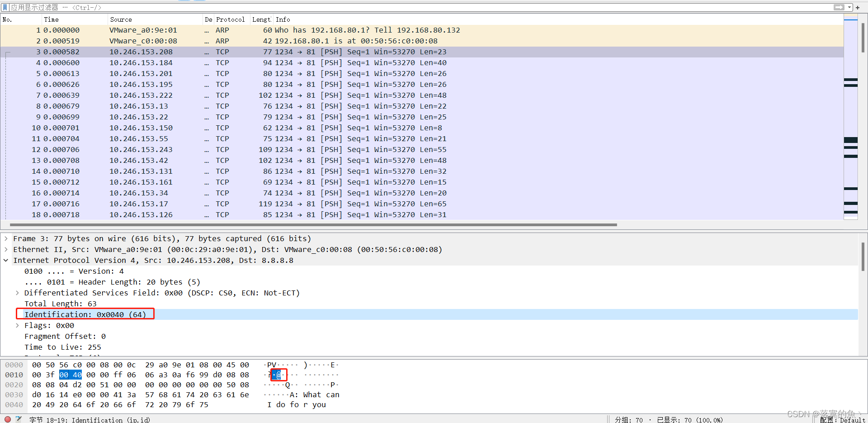This screenshot has height=423, width=868.
Task: Select the Header Length: 20 bytes field
Action: tap(112, 282)
